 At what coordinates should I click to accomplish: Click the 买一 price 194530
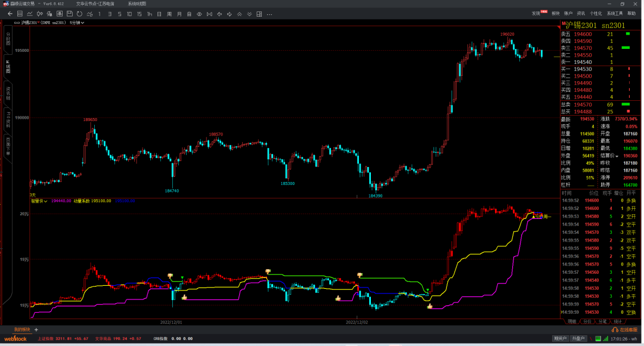(x=583, y=69)
